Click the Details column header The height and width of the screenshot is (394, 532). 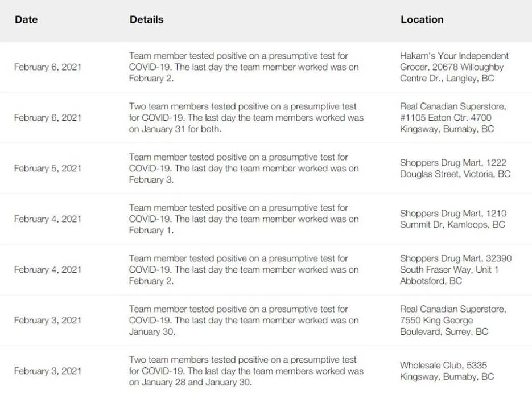[x=146, y=19]
